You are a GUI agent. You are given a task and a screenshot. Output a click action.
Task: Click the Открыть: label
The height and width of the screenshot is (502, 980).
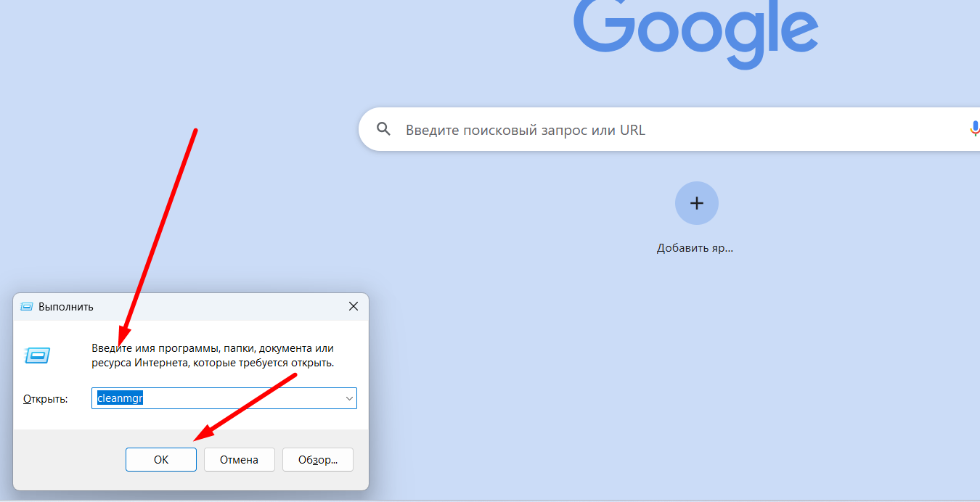[46, 399]
